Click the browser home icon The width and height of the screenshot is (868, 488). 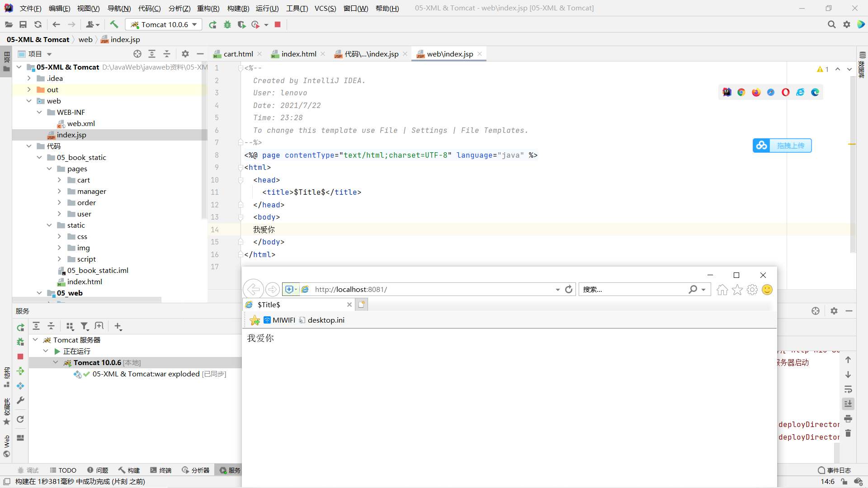722,290
